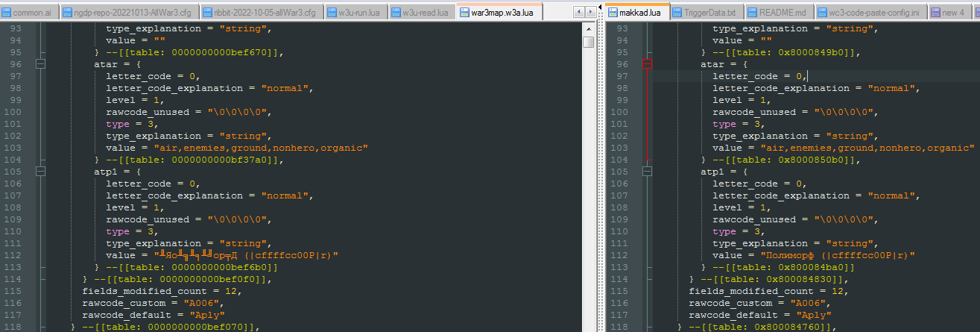Switch to the common.ai tab
The height and width of the screenshot is (332, 980).
(x=30, y=13)
